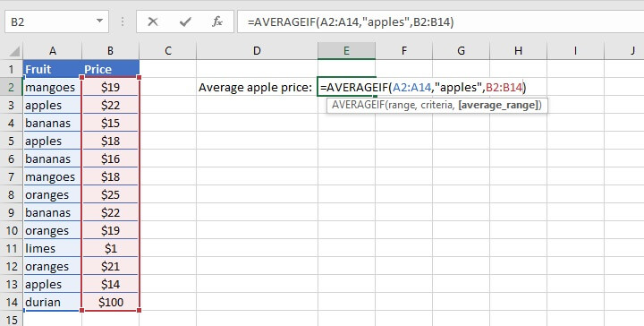Click criteria argument in the function tooltip
The width and height of the screenshot is (644, 326).
pos(437,106)
